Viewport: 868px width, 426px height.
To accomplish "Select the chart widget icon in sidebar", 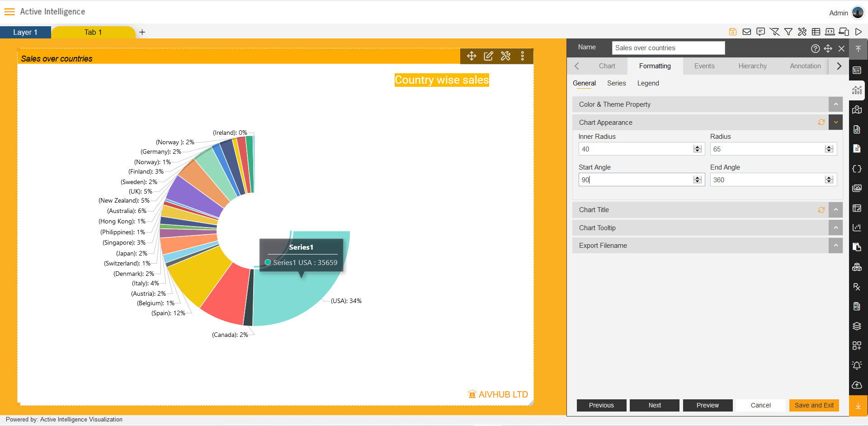I will tap(857, 90).
